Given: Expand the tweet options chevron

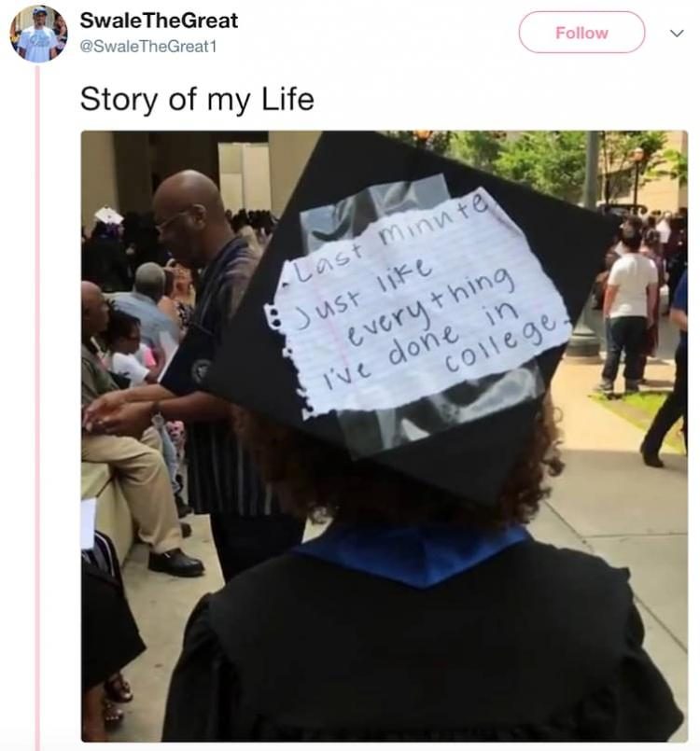Looking at the screenshot, I should pos(676,33).
